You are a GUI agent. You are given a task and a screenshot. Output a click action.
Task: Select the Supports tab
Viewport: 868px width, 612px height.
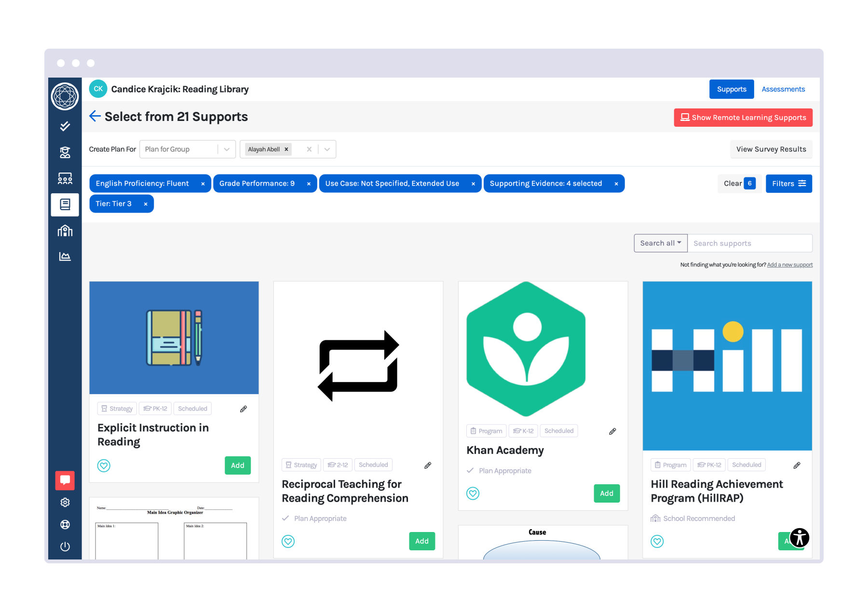[x=731, y=89]
